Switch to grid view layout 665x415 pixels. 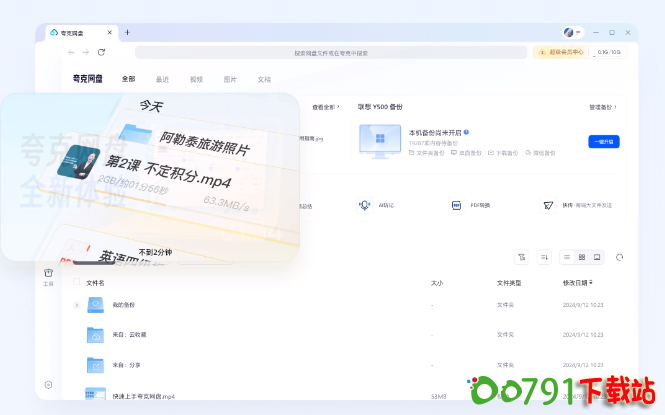point(582,257)
